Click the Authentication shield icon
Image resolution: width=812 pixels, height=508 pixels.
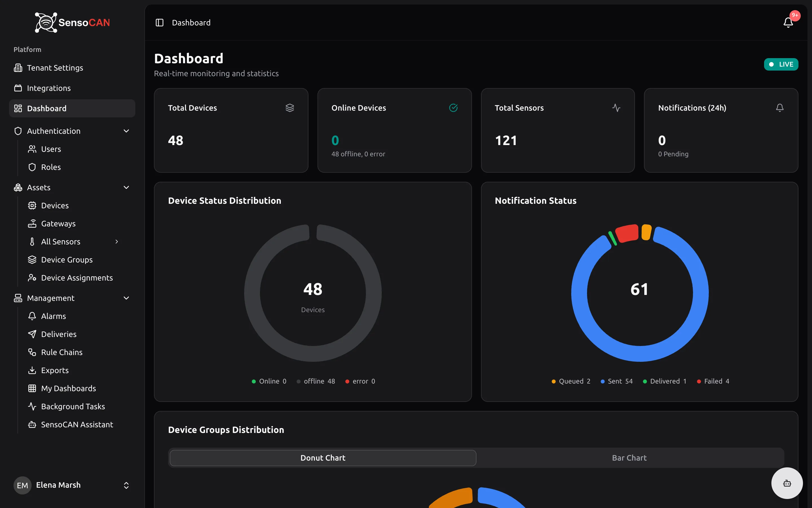point(18,131)
